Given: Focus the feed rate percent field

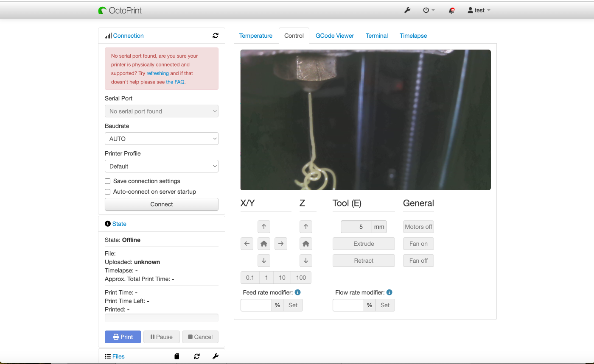Looking at the screenshot, I should (x=256, y=305).
